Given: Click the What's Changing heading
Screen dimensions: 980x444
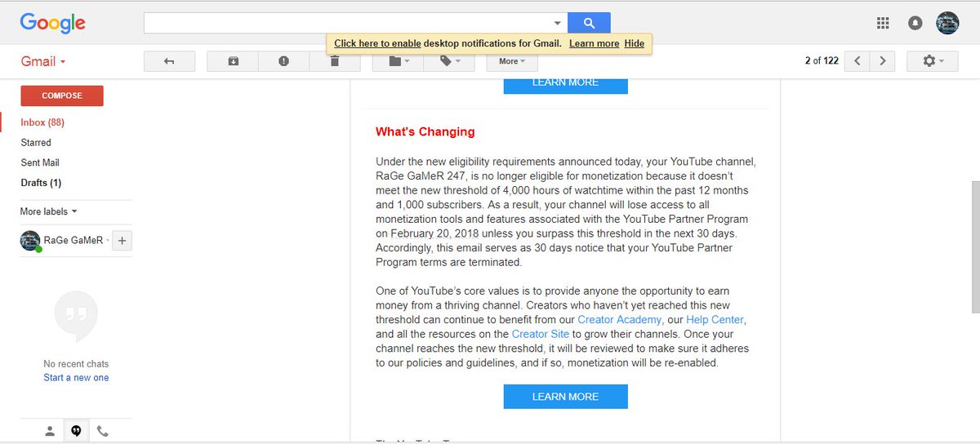Looking at the screenshot, I should pyautogui.click(x=425, y=131).
